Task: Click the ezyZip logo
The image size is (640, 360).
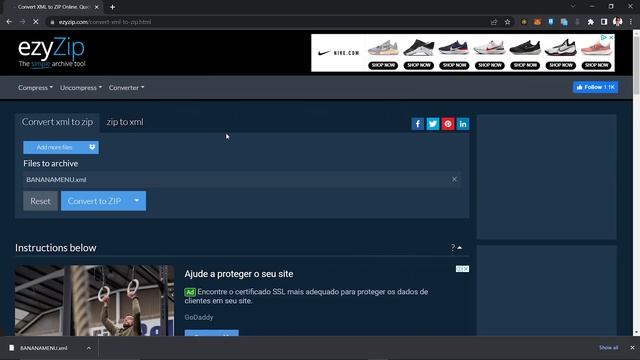Action: [51, 52]
